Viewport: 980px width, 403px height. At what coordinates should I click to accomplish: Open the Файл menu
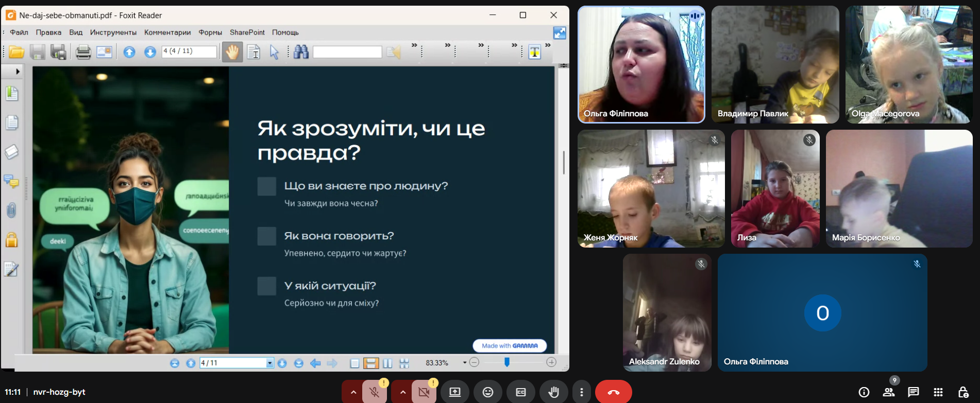point(19,32)
